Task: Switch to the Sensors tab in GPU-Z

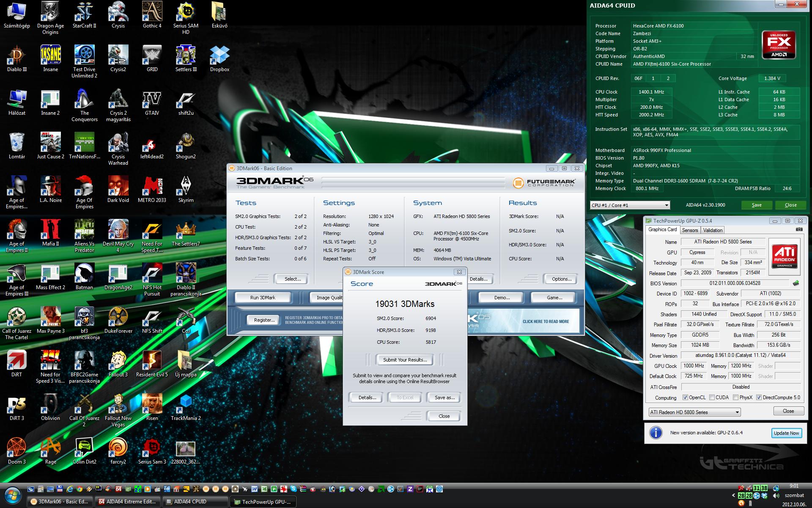Action: [x=690, y=230]
